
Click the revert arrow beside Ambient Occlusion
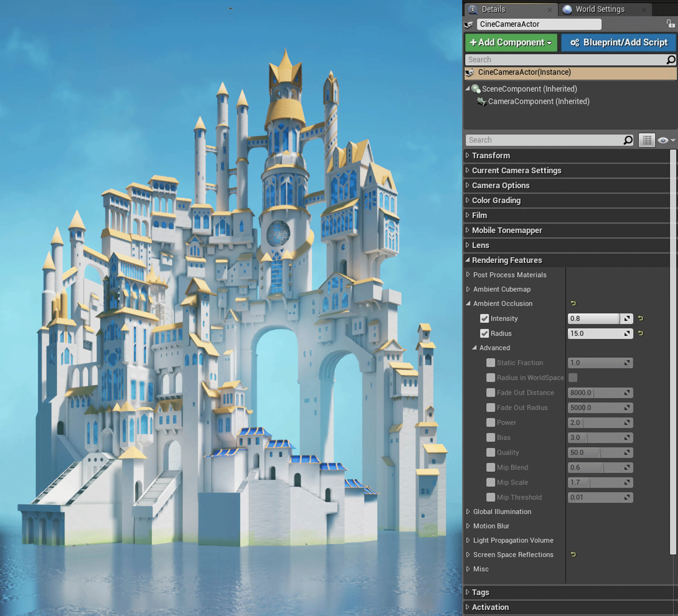pyautogui.click(x=574, y=303)
